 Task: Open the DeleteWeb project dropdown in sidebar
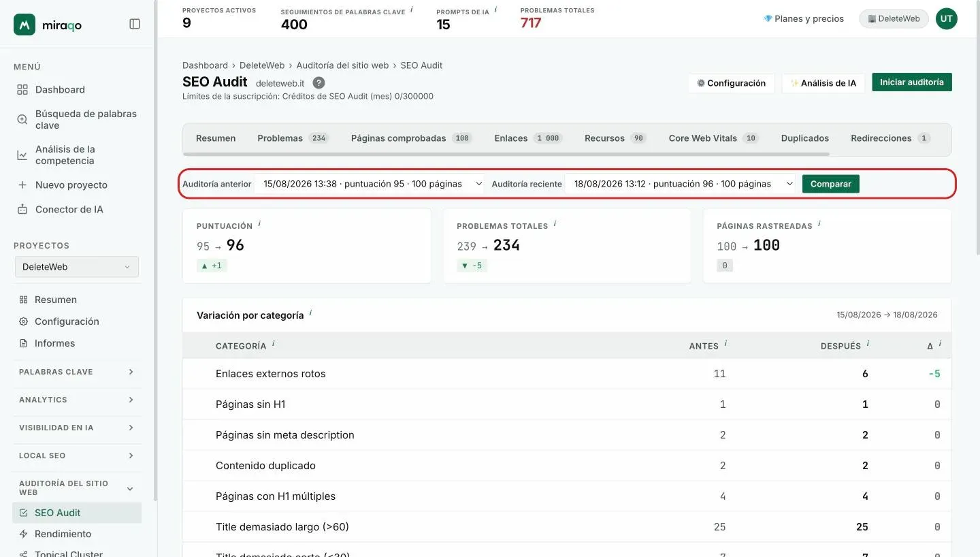point(76,267)
